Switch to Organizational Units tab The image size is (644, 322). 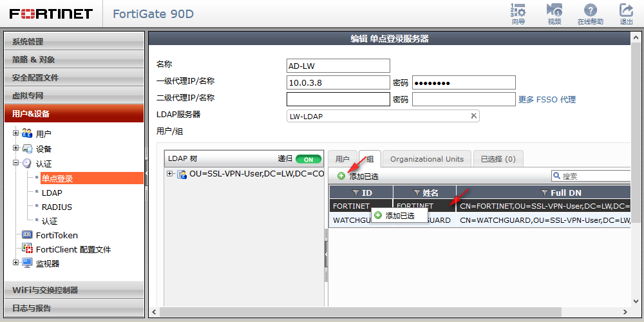click(427, 159)
